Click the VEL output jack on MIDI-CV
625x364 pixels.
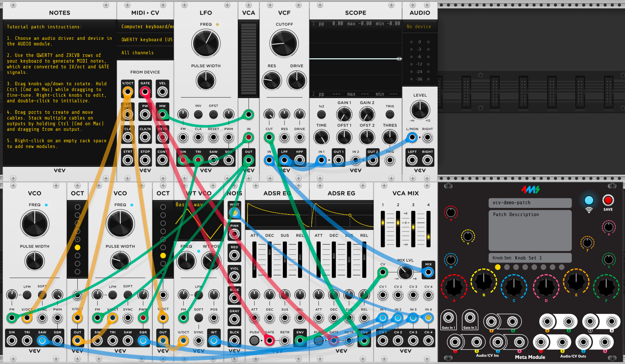point(162,92)
